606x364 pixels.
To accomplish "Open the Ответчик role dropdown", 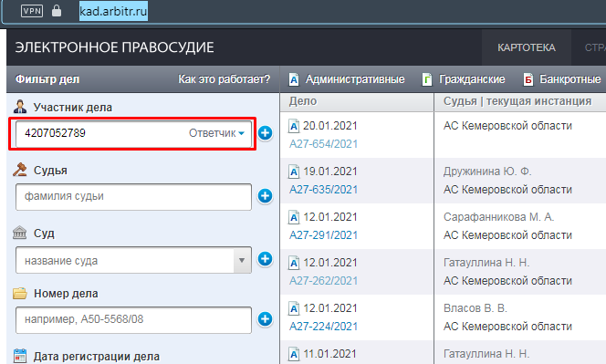I will (216, 133).
